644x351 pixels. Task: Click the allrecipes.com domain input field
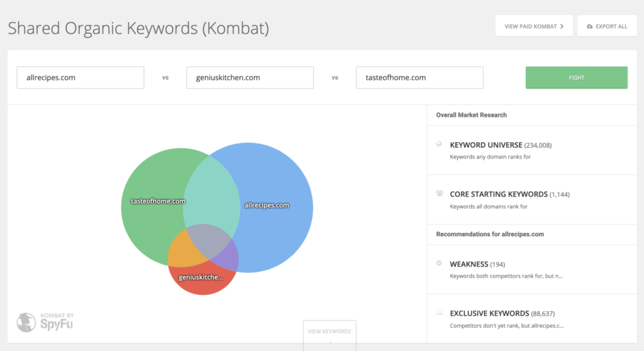coord(80,77)
